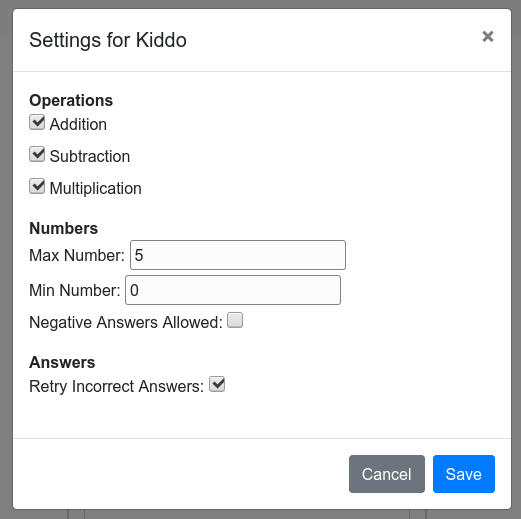Enable the Negative Answers Allowed checkbox
521x519 pixels.
click(235, 320)
